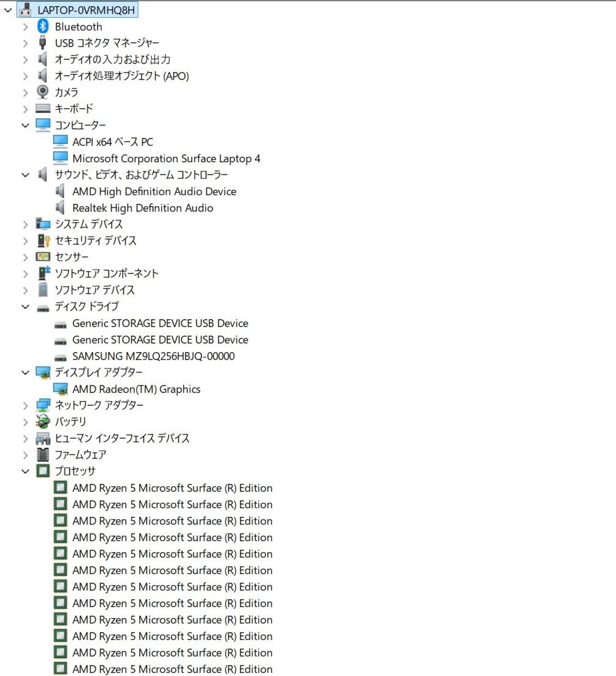The width and height of the screenshot is (616, 676).
Task: Select the サウンド、ビデオ、およびゲーム コントローラー label
Action: (141, 174)
